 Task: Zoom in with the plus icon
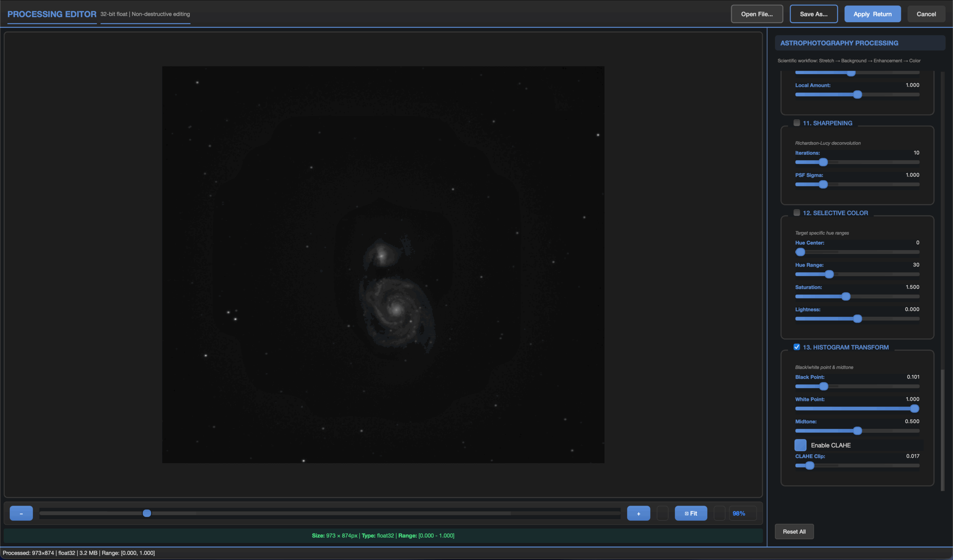[638, 513]
